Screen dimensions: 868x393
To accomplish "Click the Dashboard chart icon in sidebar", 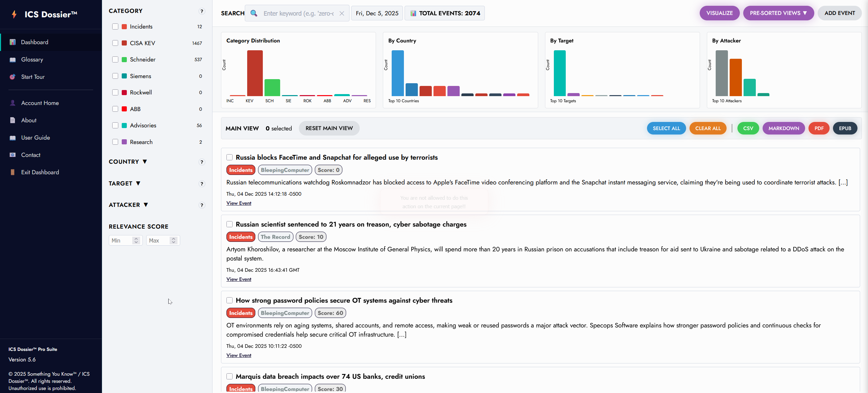I will (13, 42).
